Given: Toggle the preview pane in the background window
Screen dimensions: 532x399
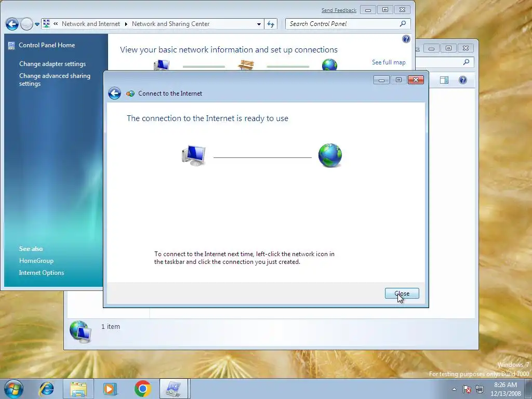Looking at the screenshot, I should click(x=444, y=80).
